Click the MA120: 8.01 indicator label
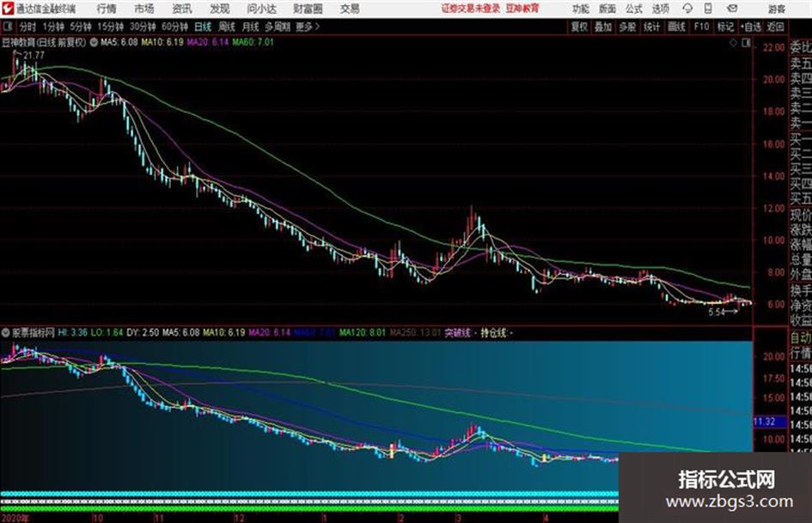Image resolution: width=812 pixels, height=523 pixels. coord(363,332)
